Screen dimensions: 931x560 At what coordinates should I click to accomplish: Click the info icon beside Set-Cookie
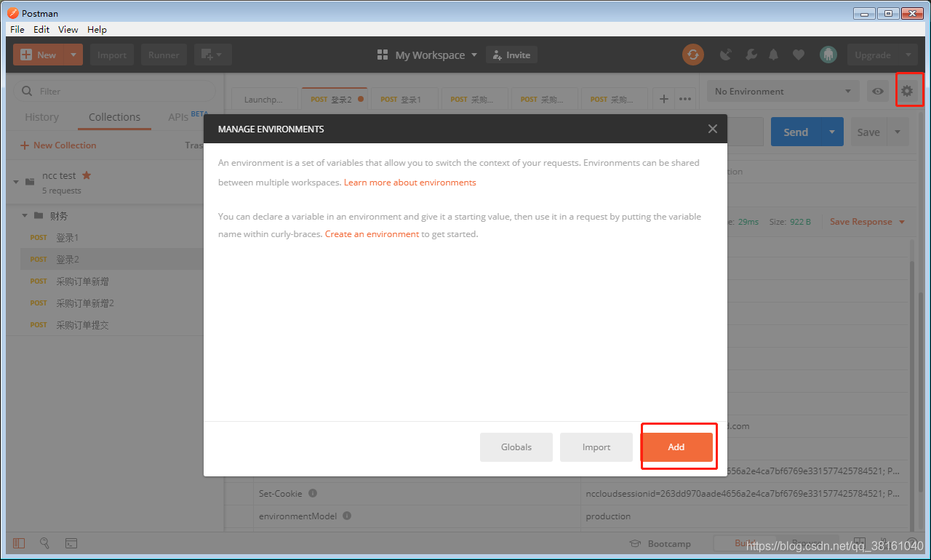tap(313, 493)
